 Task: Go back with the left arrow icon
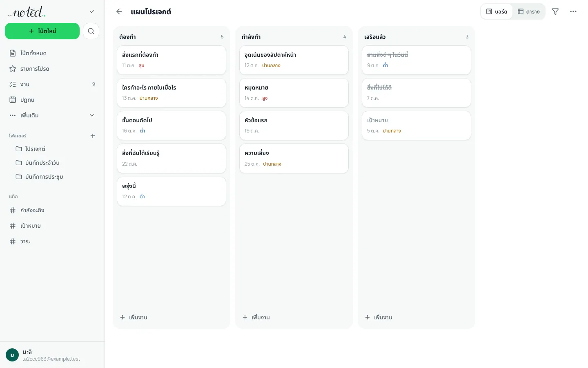pos(119,11)
